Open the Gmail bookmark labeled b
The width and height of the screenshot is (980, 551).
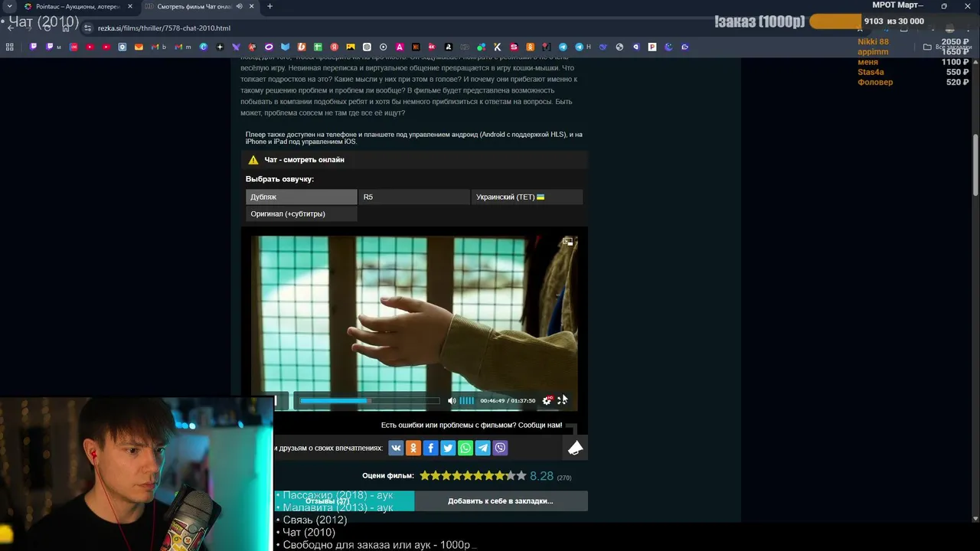(x=158, y=47)
